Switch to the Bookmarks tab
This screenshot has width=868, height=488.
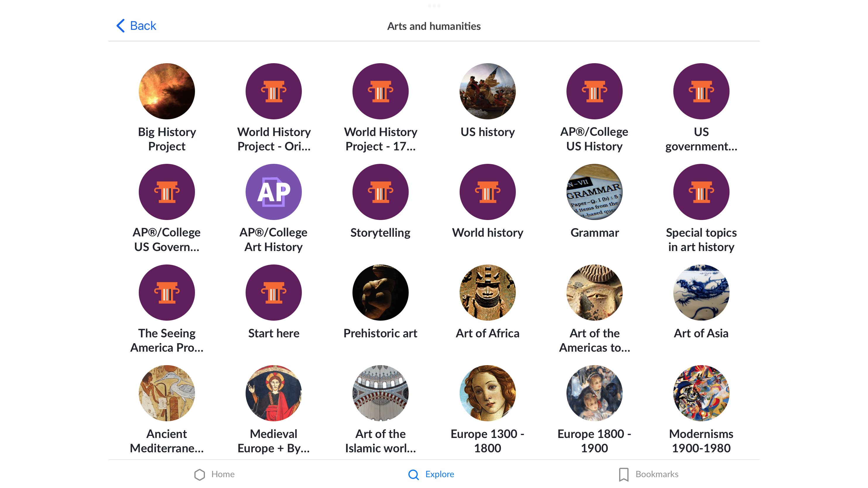click(x=648, y=474)
